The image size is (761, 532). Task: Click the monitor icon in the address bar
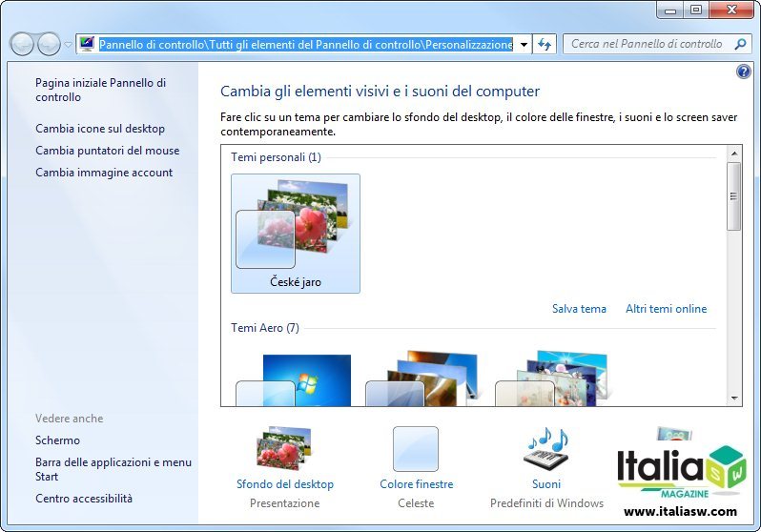point(87,44)
